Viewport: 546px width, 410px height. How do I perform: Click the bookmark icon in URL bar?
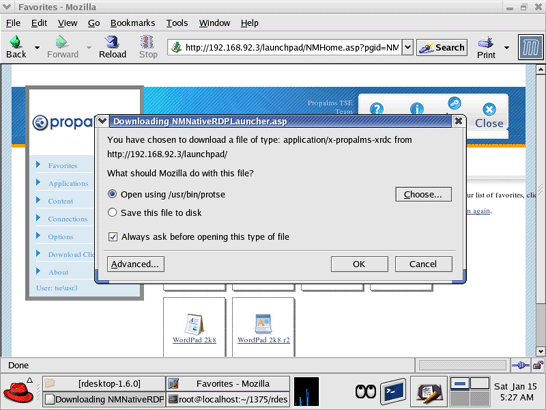[177, 47]
